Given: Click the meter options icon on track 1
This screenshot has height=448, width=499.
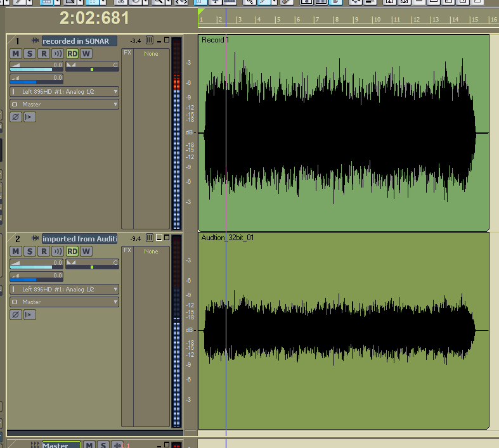Looking at the screenshot, I should [150, 41].
